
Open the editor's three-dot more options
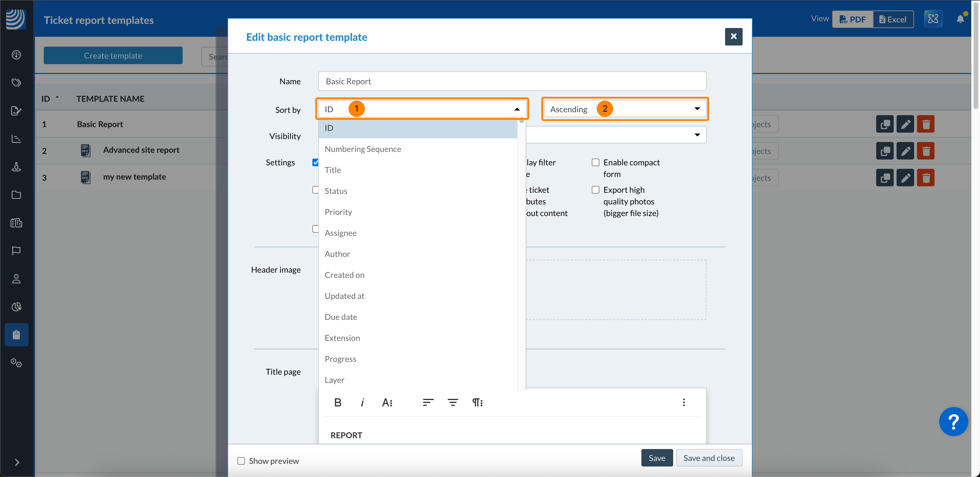coord(683,402)
